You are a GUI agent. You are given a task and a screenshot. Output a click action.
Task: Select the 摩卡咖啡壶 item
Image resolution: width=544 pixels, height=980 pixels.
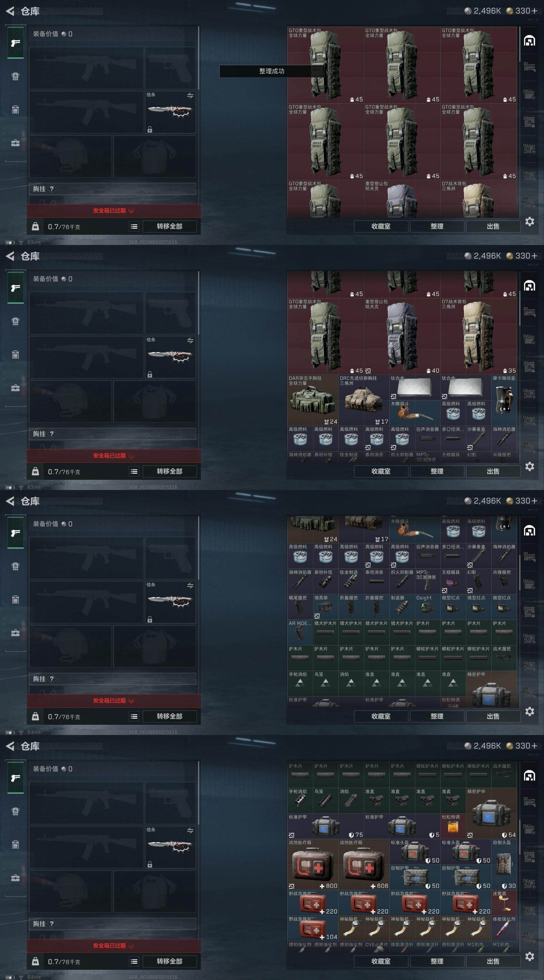[x=504, y=400]
